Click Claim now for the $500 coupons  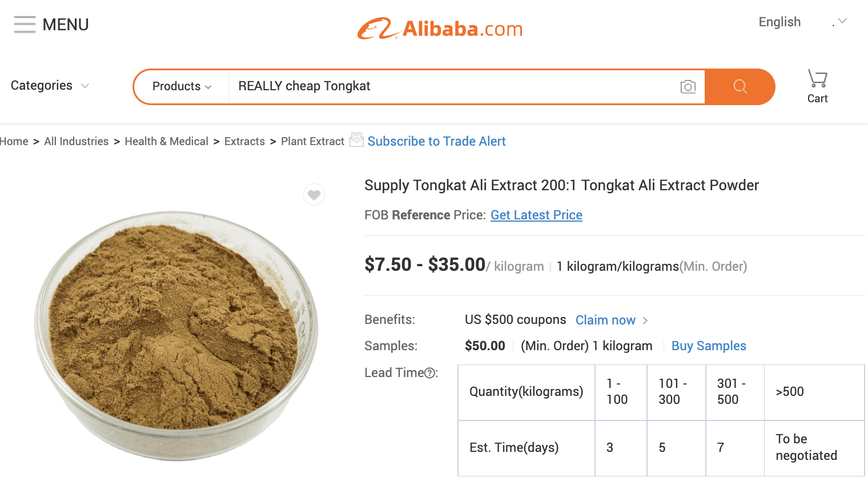606,320
